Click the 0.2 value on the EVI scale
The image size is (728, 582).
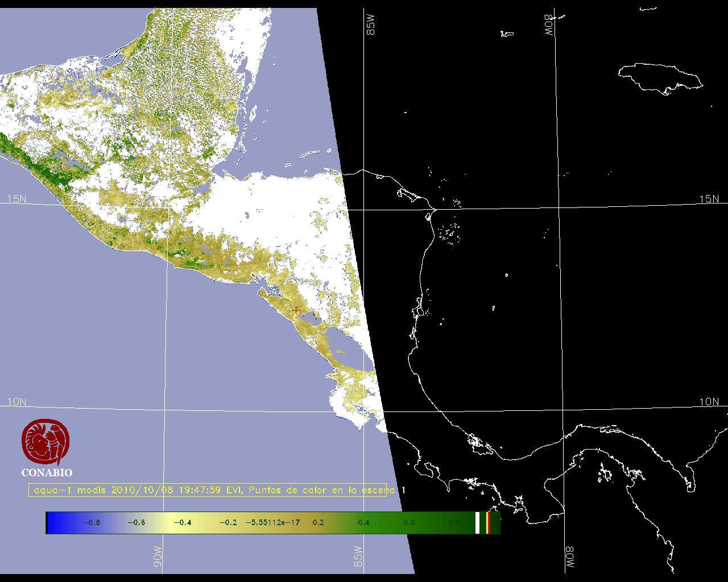point(318,522)
